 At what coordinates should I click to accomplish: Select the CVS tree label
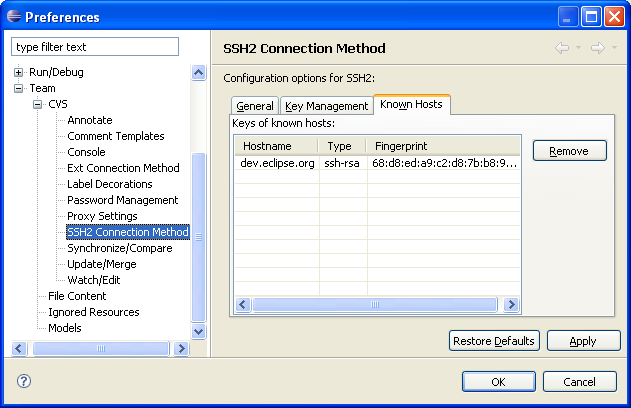click(58, 104)
